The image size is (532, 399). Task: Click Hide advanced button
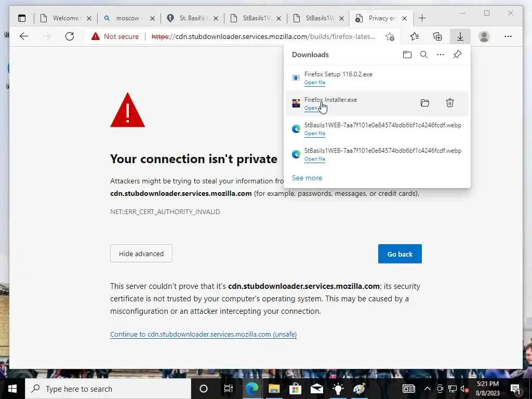(141, 254)
